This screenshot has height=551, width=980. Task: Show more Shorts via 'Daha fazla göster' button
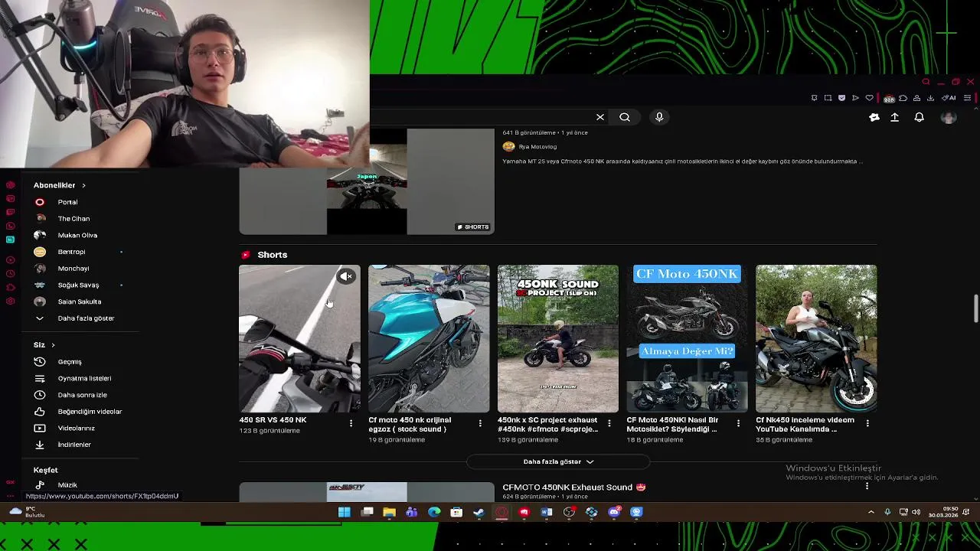tap(558, 461)
